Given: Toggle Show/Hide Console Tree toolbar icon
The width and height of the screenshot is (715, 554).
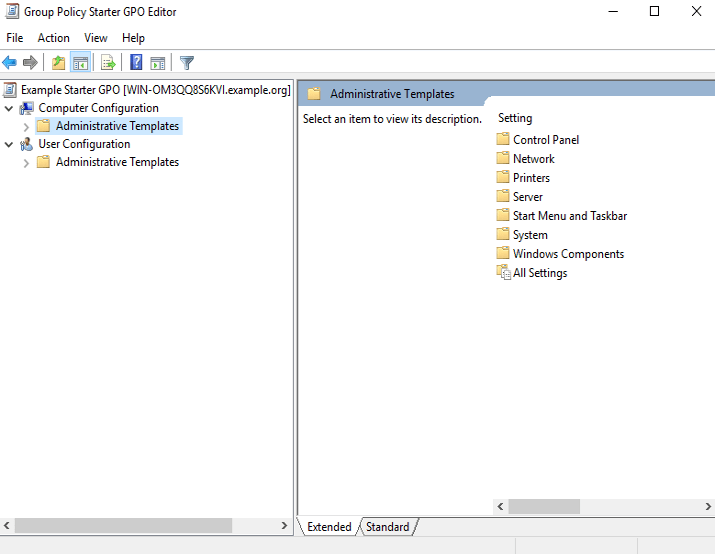Looking at the screenshot, I should point(80,62).
